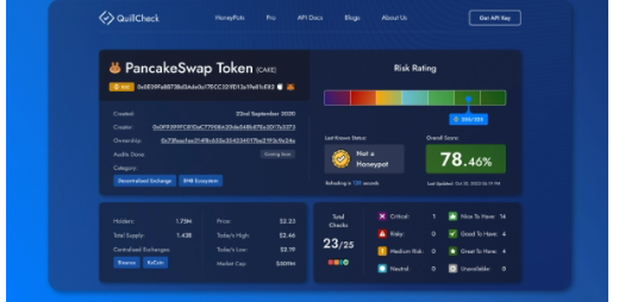Click the yellow segment of the risk bar
The height and width of the screenshot is (302, 644).
pyautogui.click(x=389, y=98)
